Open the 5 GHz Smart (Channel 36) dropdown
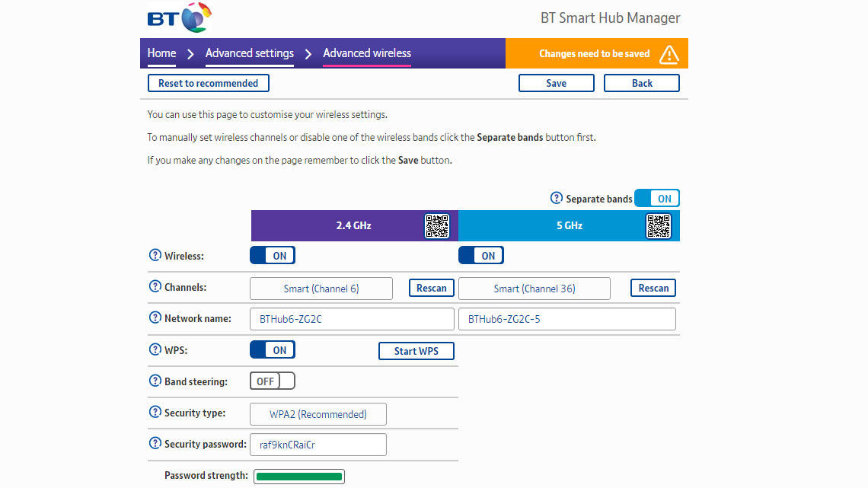Screen dimensions: 868x488 pyautogui.click(x=535, y=289)
